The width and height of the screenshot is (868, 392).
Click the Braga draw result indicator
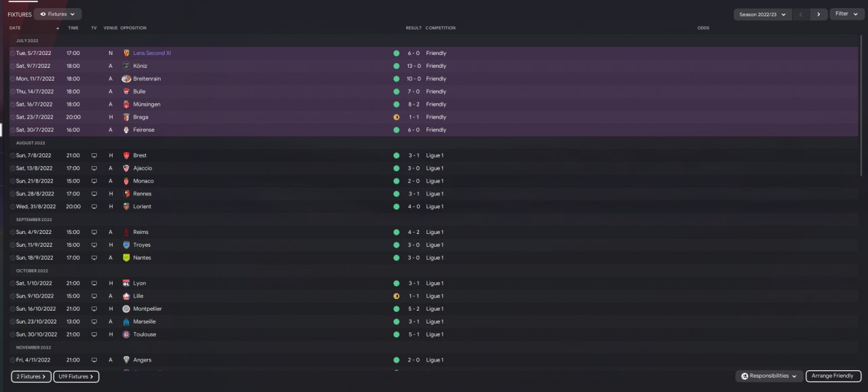(x=396, y=117)
